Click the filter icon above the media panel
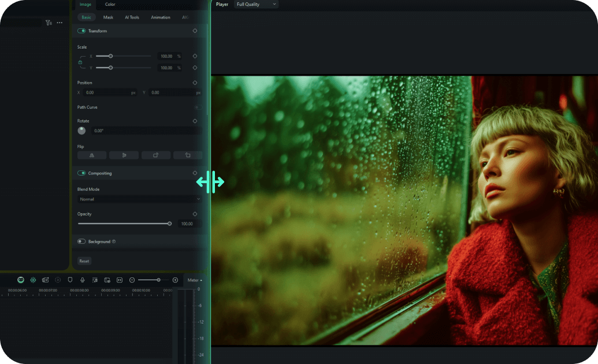The height and width of the screenshot is (364, 598). (49, 23)
